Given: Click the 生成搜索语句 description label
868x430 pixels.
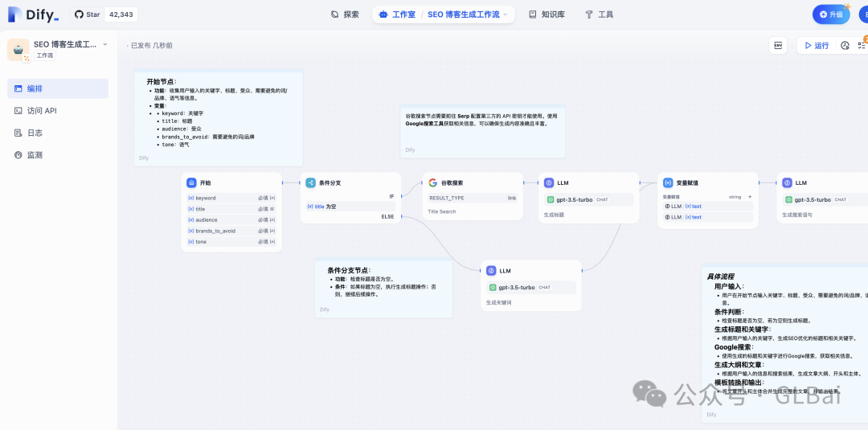Looking at the screenshot, I should 797,214.
